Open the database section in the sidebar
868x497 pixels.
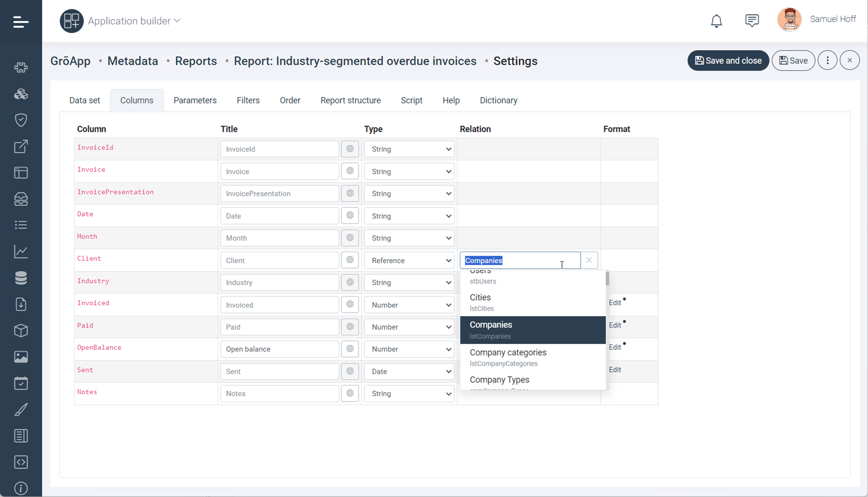point(21,277)
